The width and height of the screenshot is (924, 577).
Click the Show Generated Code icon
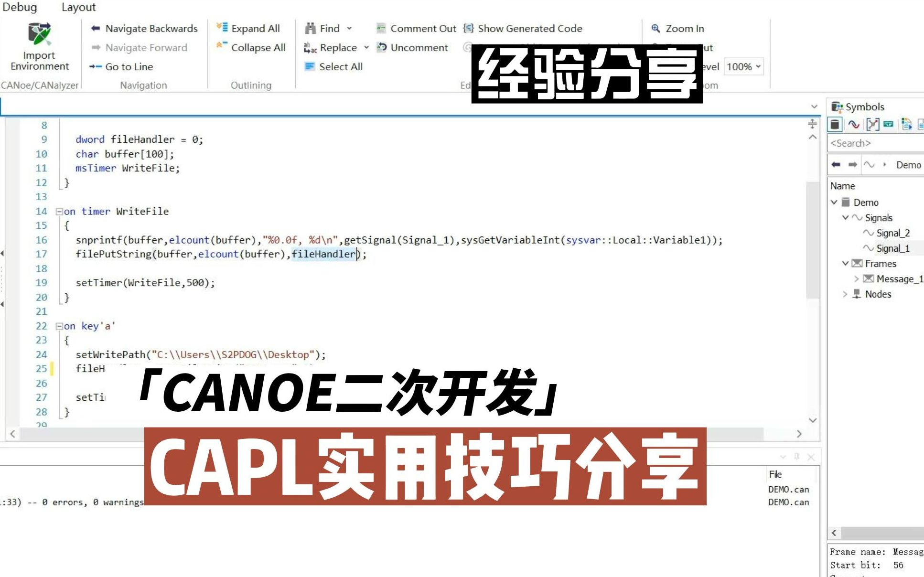[468, 29]
